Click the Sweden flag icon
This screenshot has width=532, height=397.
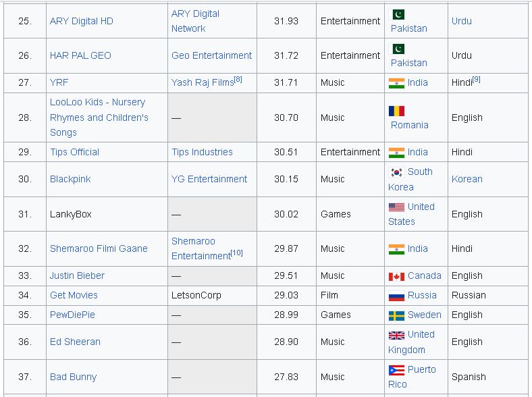[396, 315]
